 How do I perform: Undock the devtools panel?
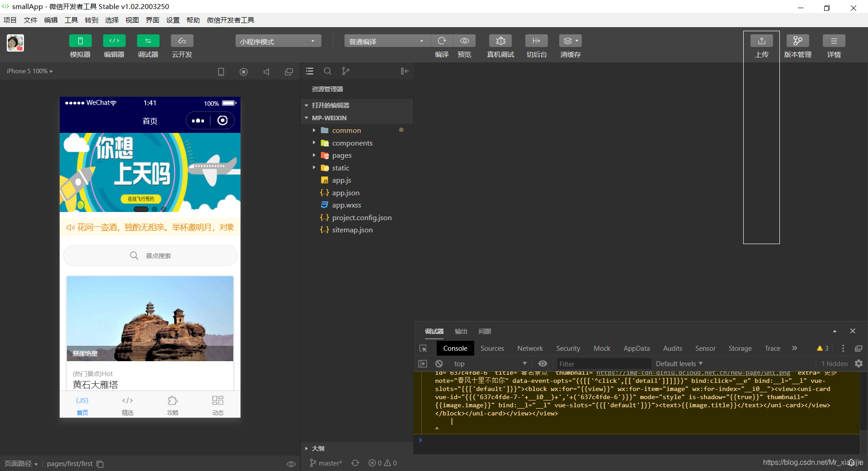coord(859,349)
